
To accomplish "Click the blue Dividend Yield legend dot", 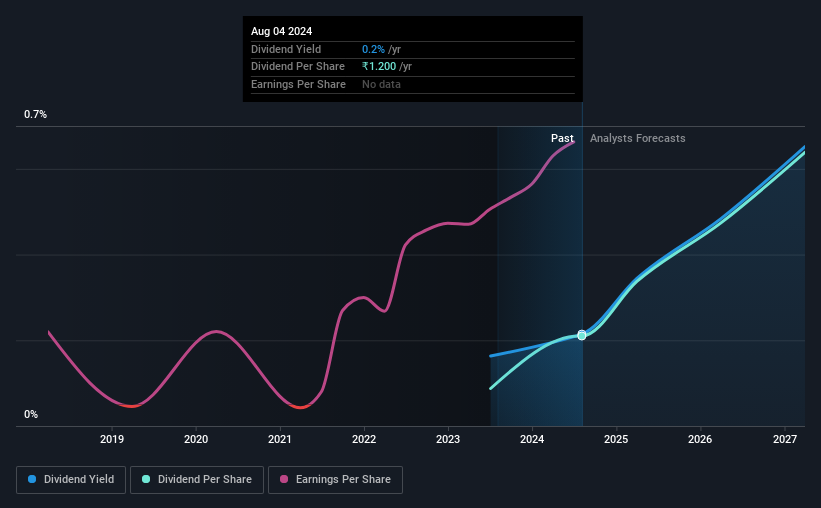I will pos(32,479).
